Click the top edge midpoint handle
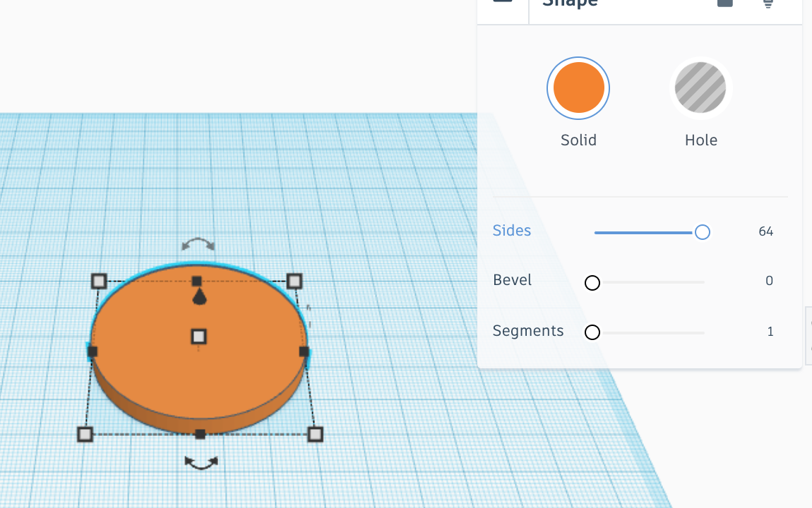Image resolution: width=812 pixels, height=508 pixels. click(x=196, y=281)
